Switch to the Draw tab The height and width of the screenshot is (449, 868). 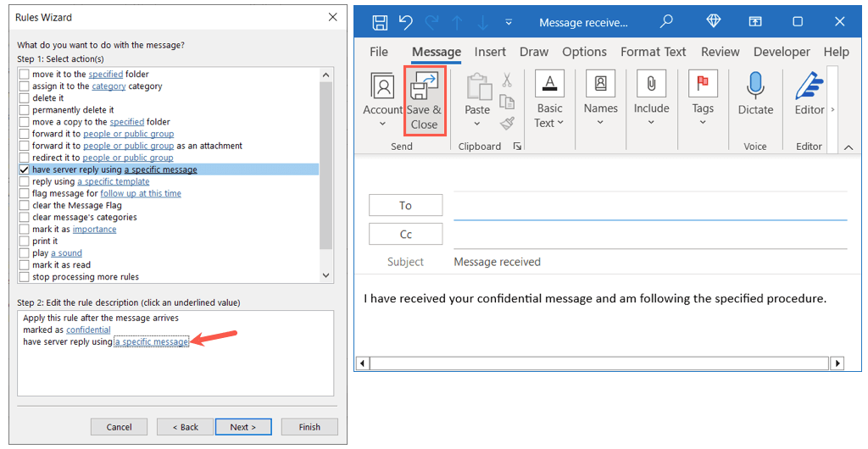pyautogui.click(x=534, y=52)
